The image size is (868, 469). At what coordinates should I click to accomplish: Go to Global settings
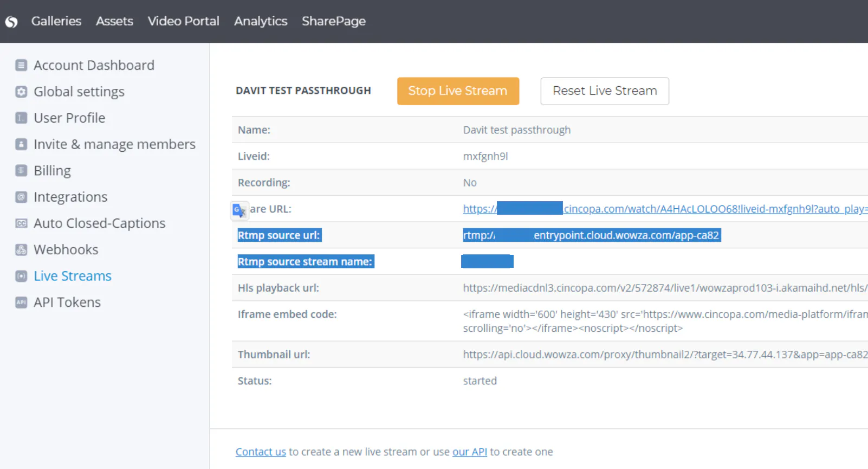tap(79, 92)
